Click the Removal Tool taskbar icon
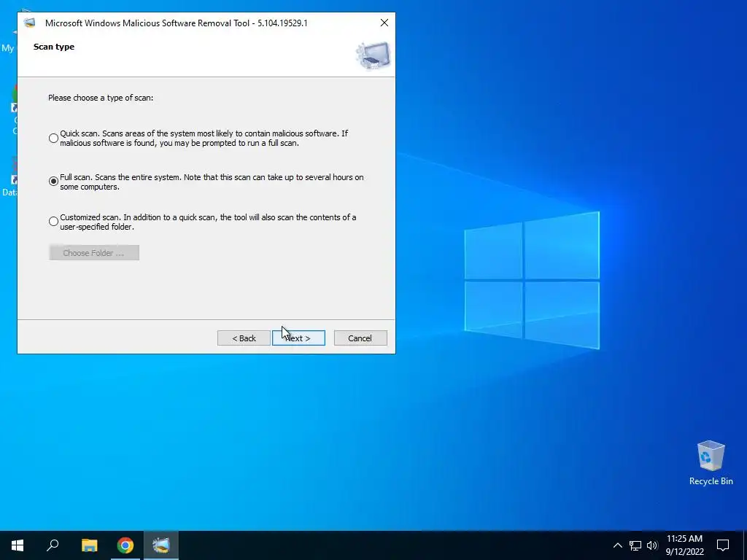Viewport: 747px width, 560px height. [x=161, y=545]
